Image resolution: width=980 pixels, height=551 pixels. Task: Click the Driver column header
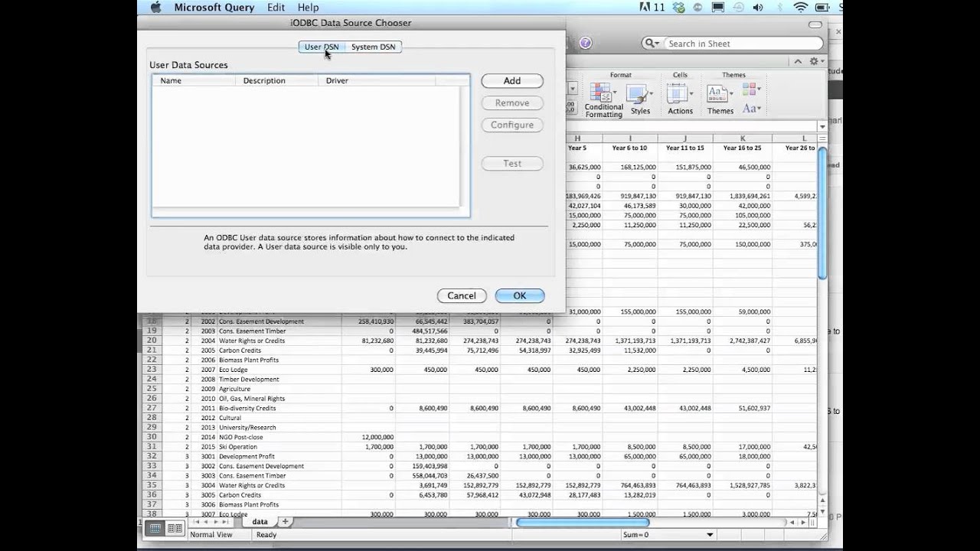point(377,80)
